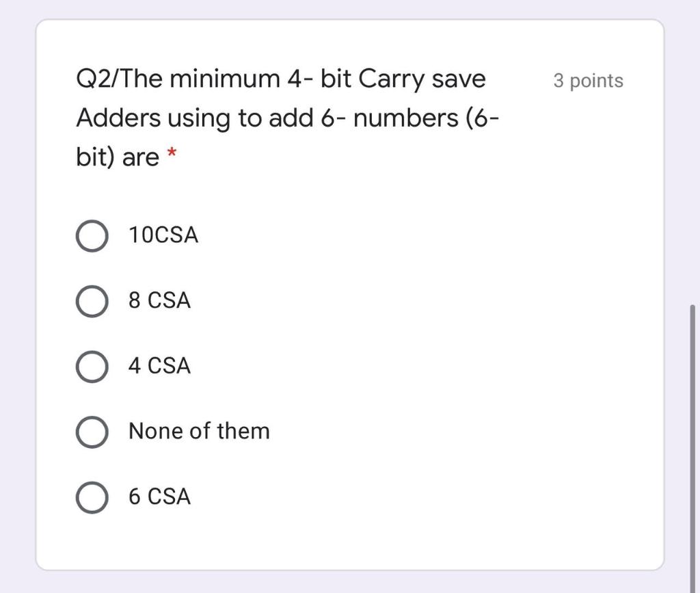
Task: Click the 4 CSA option label text
Action: (159, 366)
